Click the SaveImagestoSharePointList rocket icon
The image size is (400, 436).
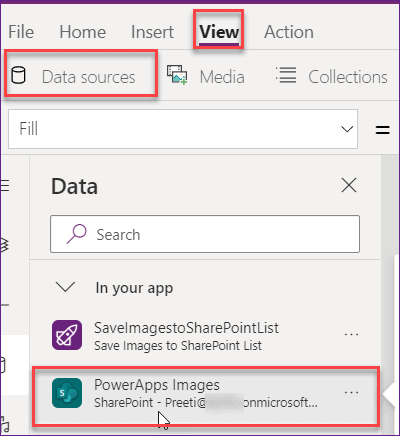click(x=67, y=335)
